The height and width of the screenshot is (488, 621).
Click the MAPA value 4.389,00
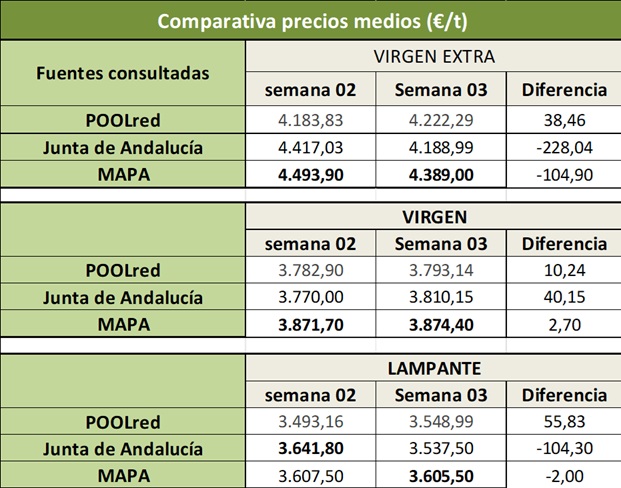pyautogui.click(x=440, y=174)
